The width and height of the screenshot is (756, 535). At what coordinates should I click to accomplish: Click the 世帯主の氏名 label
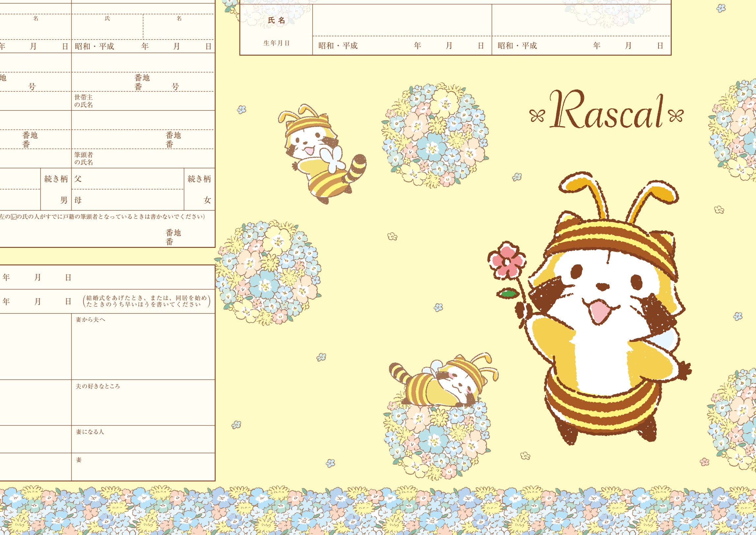point(84,101)
